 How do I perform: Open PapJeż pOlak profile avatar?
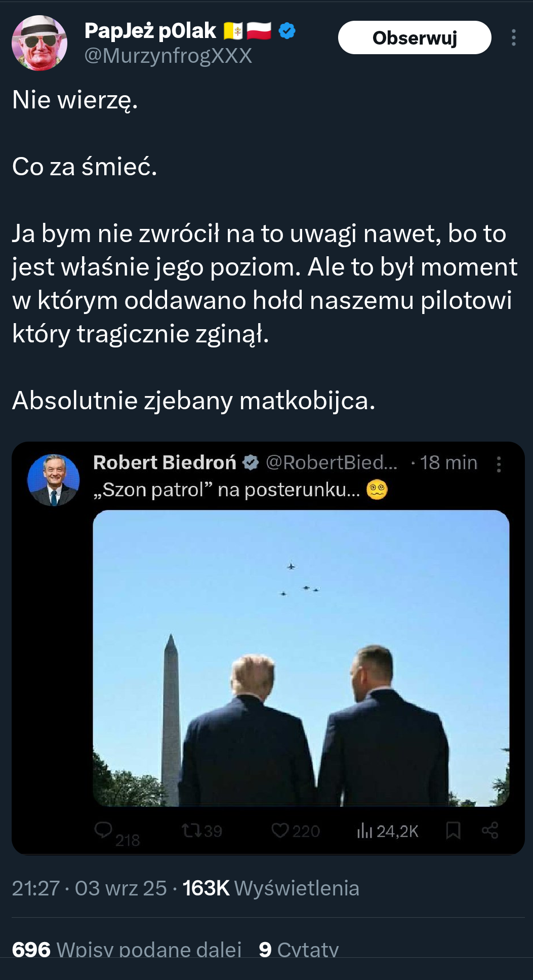[x=39, y=43]
